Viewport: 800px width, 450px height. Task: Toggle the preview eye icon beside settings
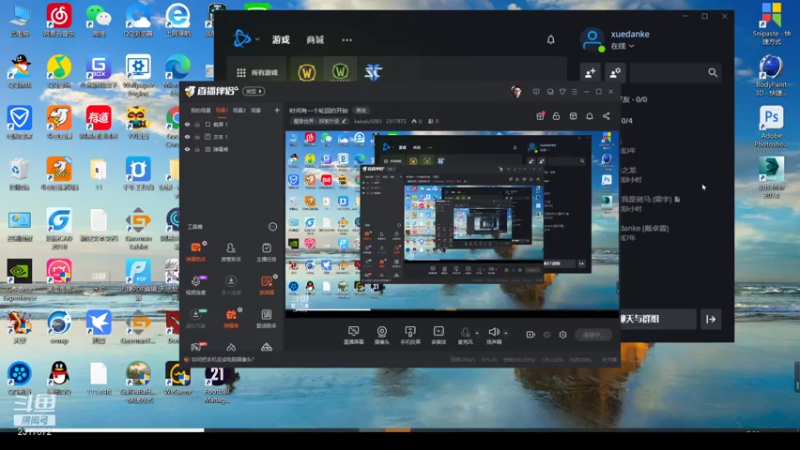pyautogui.click(x=547, y=335)
